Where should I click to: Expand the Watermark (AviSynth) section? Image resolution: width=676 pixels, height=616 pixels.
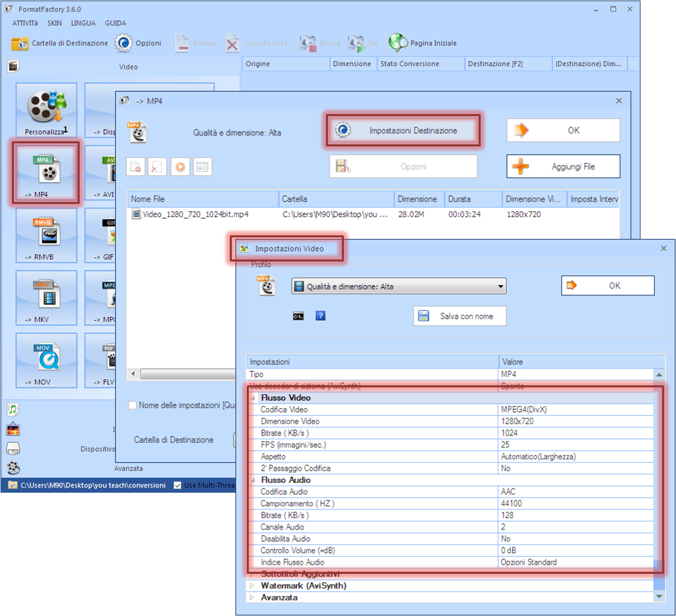(252, 586)
